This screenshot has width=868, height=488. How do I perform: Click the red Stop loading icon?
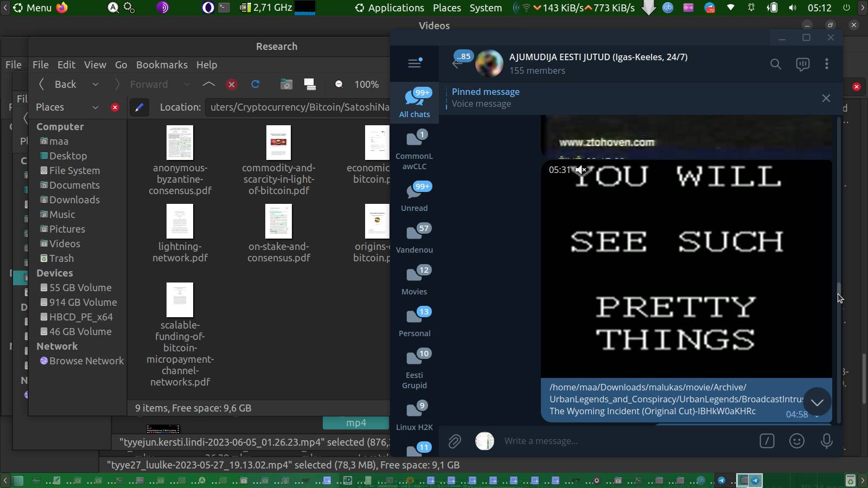pyautogui.click(x=232, y=85)
